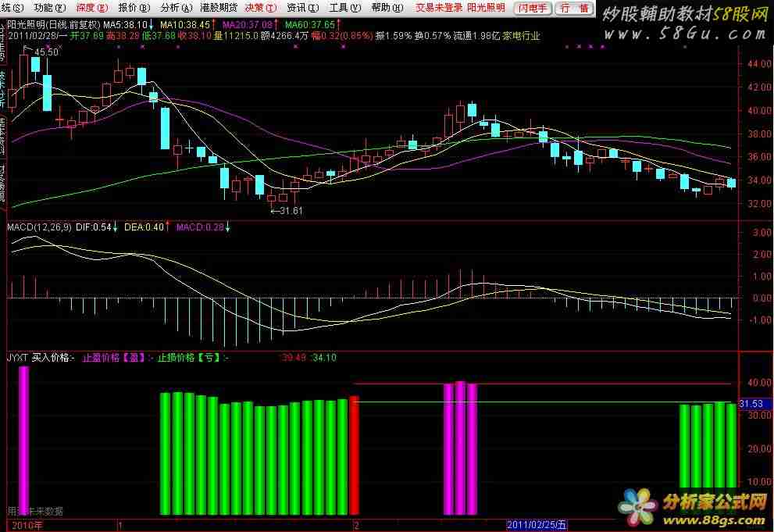Image resolution: width=774 pixels, height=532 pixels.
Task: Open the 深度(E) menu
Action: coord(92,8)
